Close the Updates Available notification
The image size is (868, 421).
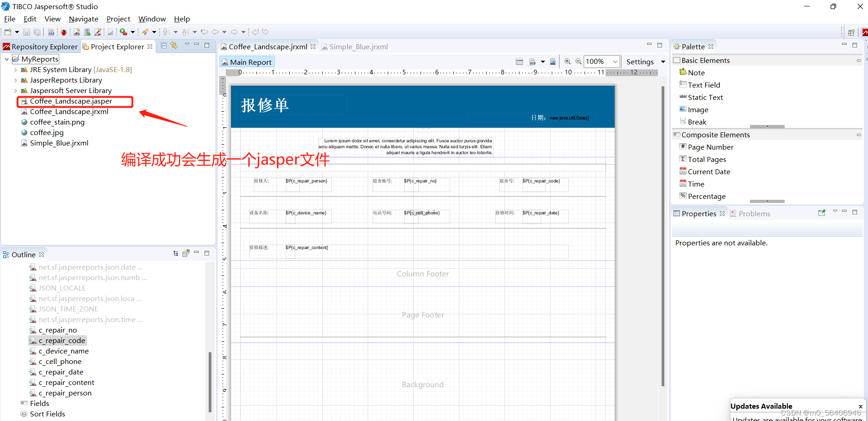(860, 406)
